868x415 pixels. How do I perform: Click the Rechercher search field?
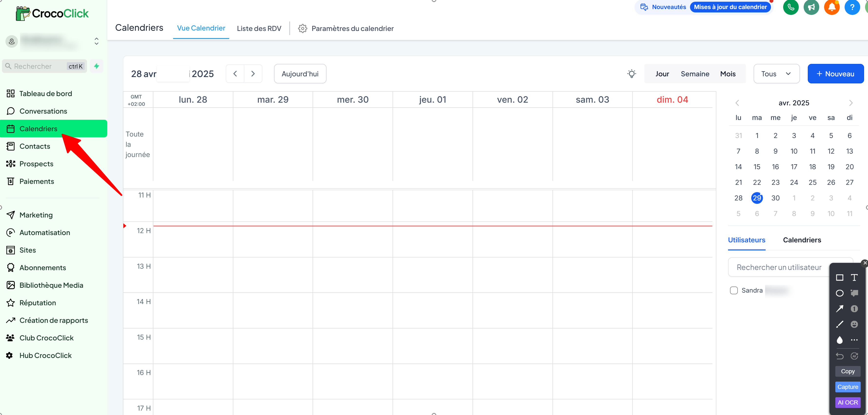[x=44, y=66]
